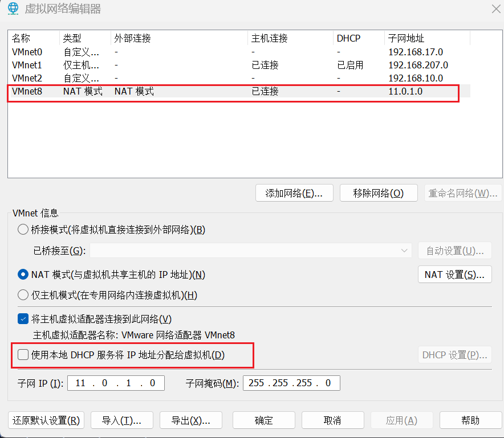This screenshot has width=504, height=438.
Task: Select the VMnet0 row in network list
Action: point(27,52)
